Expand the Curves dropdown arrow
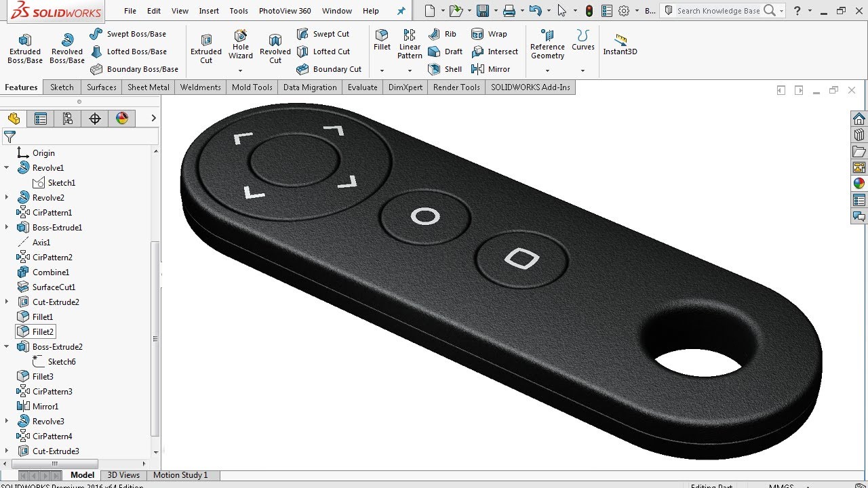This screenshot has width=868, height=488. [583, 70]
